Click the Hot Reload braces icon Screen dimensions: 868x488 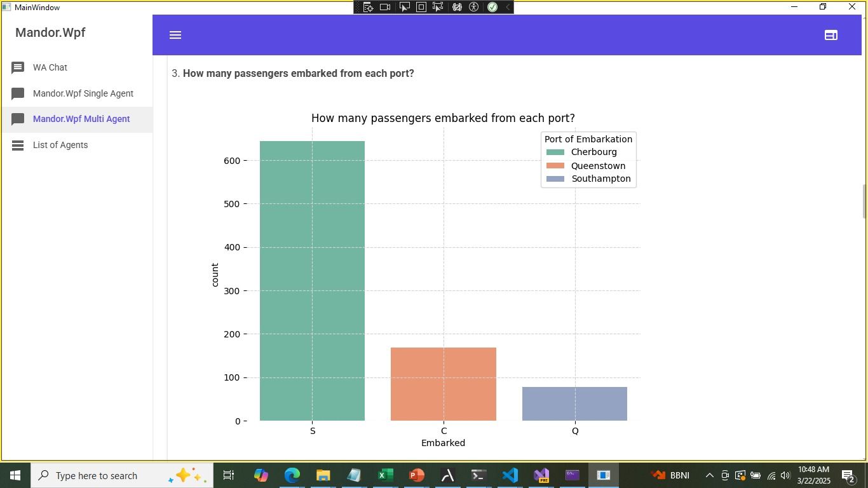click(457, 7)
